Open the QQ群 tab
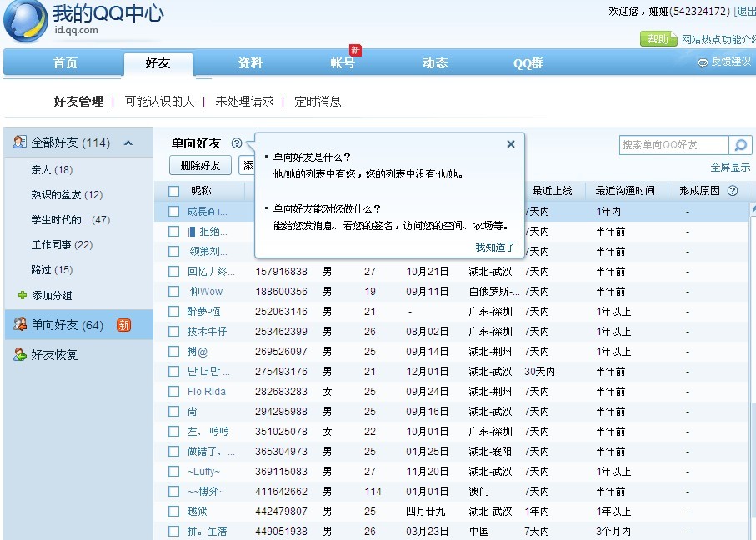The height and width of the screenshot is (540, 756). (x=528, y=63)
